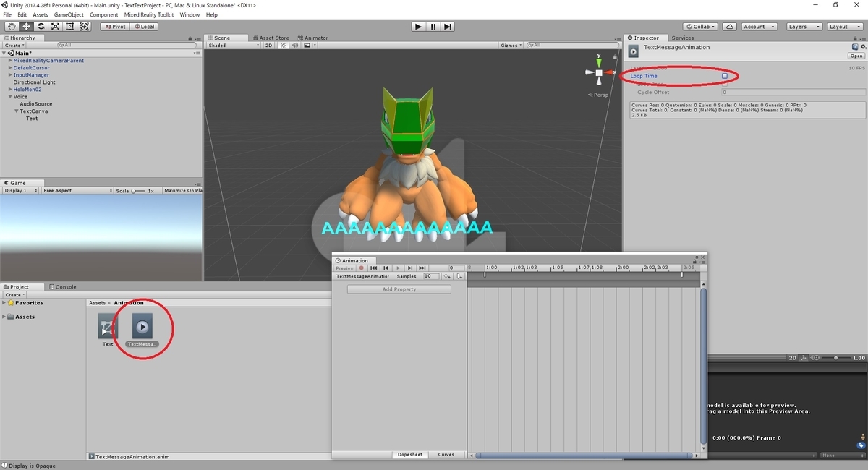868x470 pixels.
Task: Switch to the Console tab
Action: pyautogui.click(x=62, y=287)
